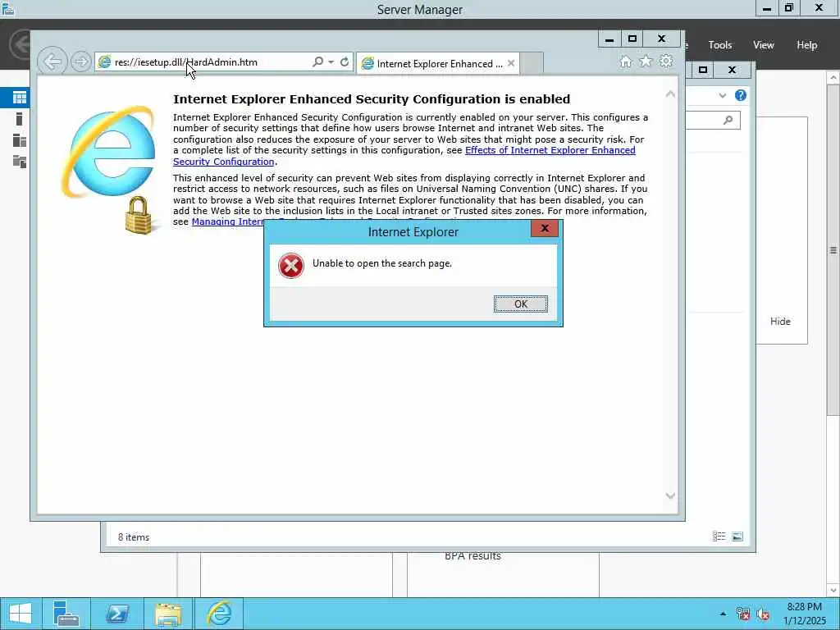
Task: Select All Servers icon in Server Manager sidebar
Action: click(x=20, y=140)
